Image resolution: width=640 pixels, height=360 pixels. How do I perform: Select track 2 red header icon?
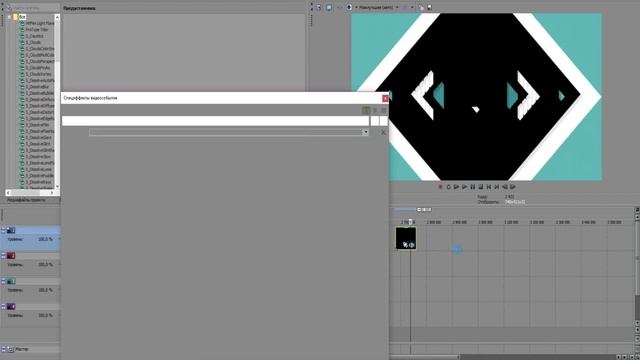point(11,256)
